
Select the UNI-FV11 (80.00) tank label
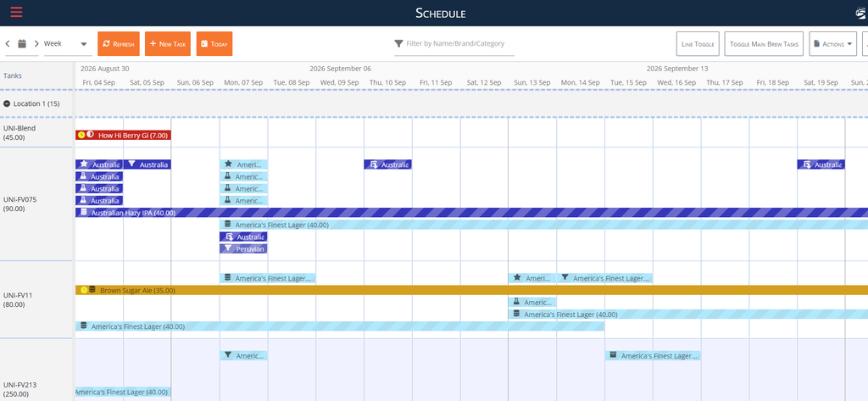click(18, 299)
